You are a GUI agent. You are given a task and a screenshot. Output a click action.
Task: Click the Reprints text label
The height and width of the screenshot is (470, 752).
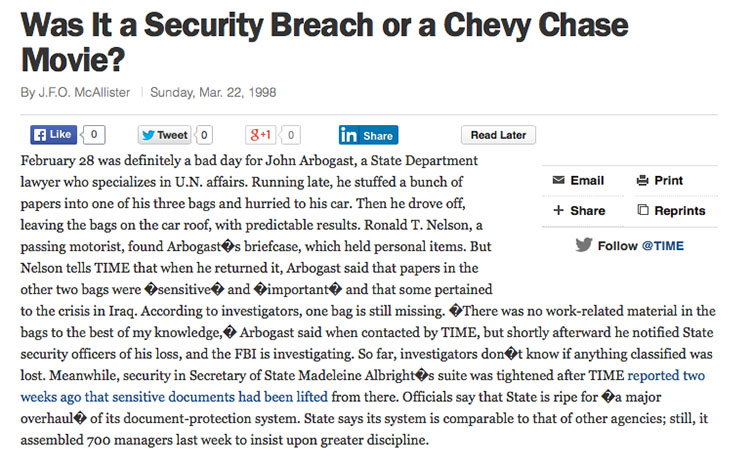(x=680, y=211)
